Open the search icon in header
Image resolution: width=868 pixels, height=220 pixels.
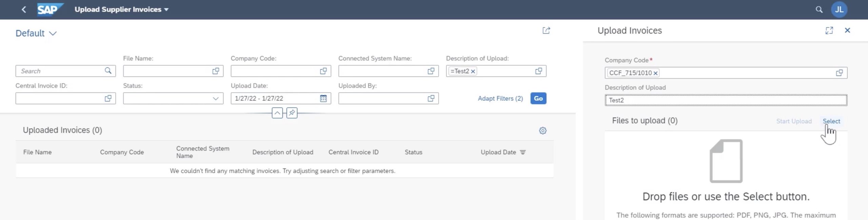[819, 9]
